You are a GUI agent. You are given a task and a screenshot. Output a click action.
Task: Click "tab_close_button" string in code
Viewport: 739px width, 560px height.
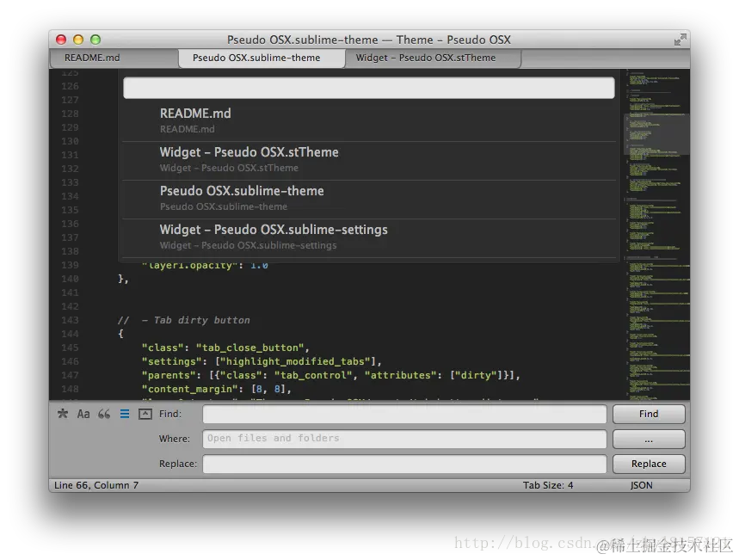click(249, 348)
